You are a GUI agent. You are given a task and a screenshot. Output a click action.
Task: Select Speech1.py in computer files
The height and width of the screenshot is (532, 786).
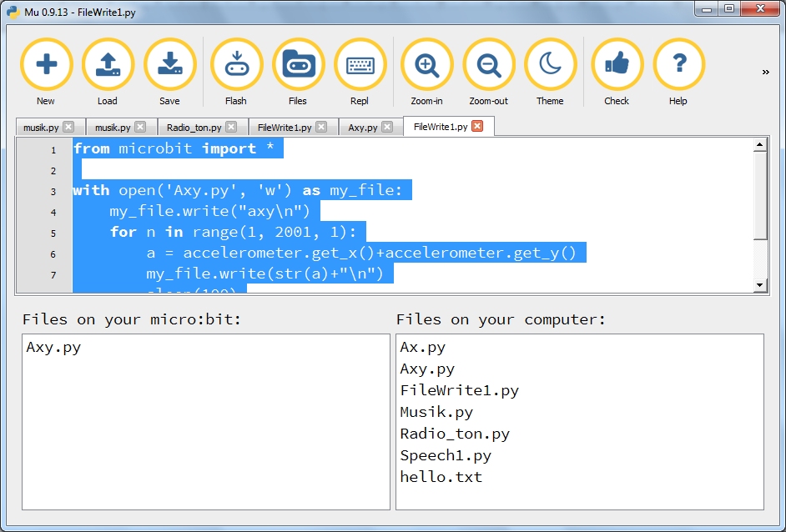pyautogui.click(x=446, y=455)
